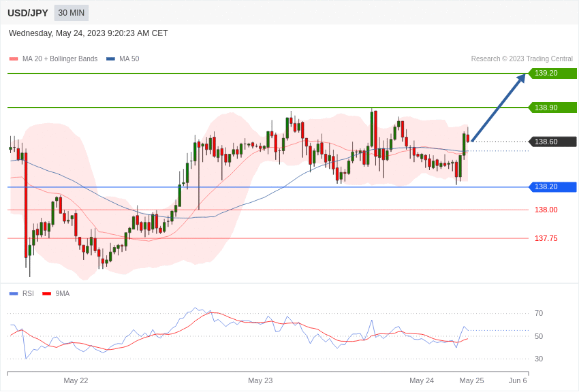Select the 138.20 pivot price tag
The height and width of the screenshot is (392, 579).
[553, 187]
